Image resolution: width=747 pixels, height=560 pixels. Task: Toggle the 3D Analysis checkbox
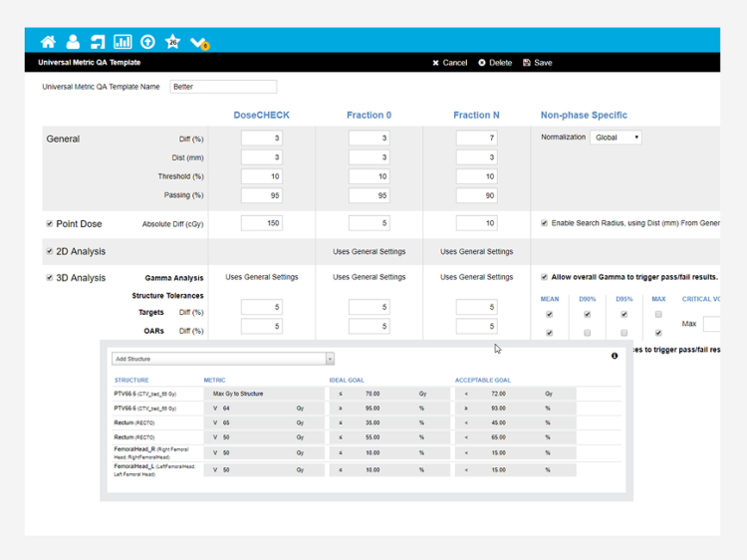(49, 277)
